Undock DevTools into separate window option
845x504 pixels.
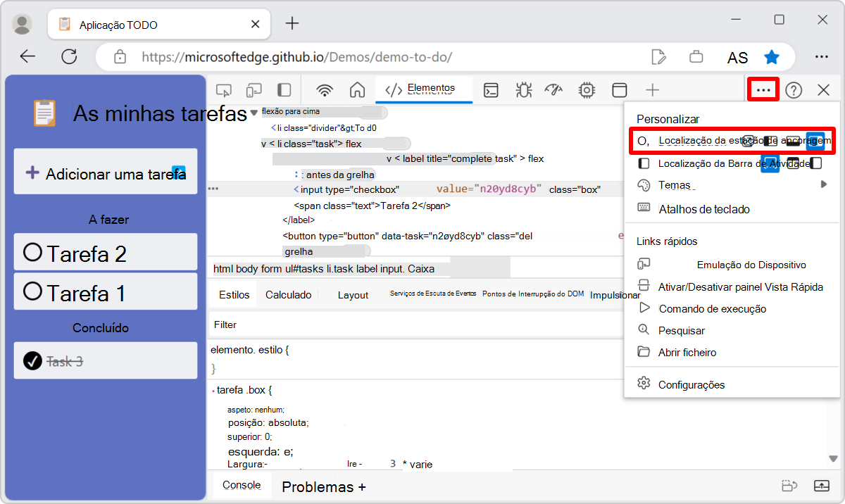point(749,141)
